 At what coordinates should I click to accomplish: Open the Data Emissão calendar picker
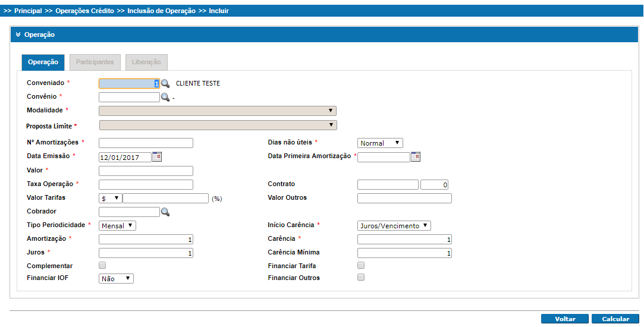pyautogui.click(x=157, y=157)
